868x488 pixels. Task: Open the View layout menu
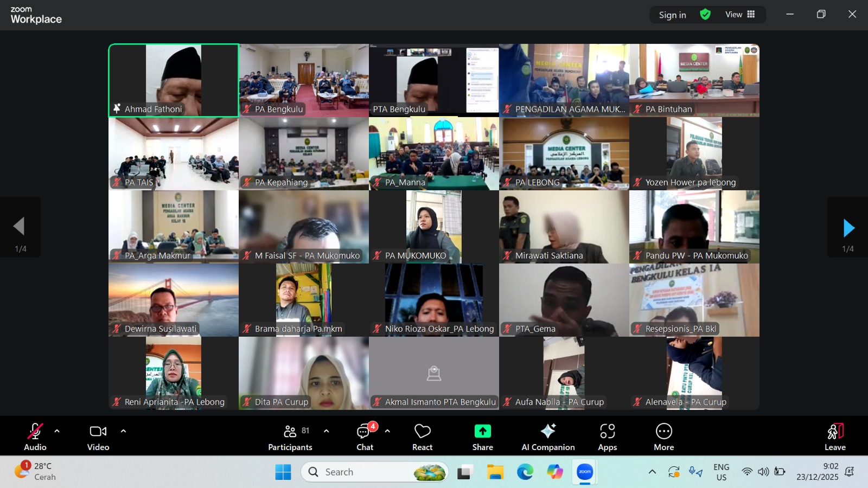[740, 15]
